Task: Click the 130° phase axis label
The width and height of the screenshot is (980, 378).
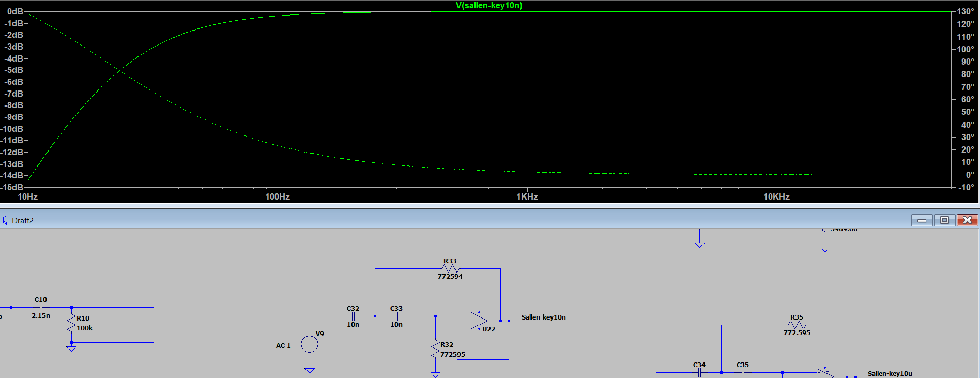Action: pyautogui.click(x=966, y=11)
